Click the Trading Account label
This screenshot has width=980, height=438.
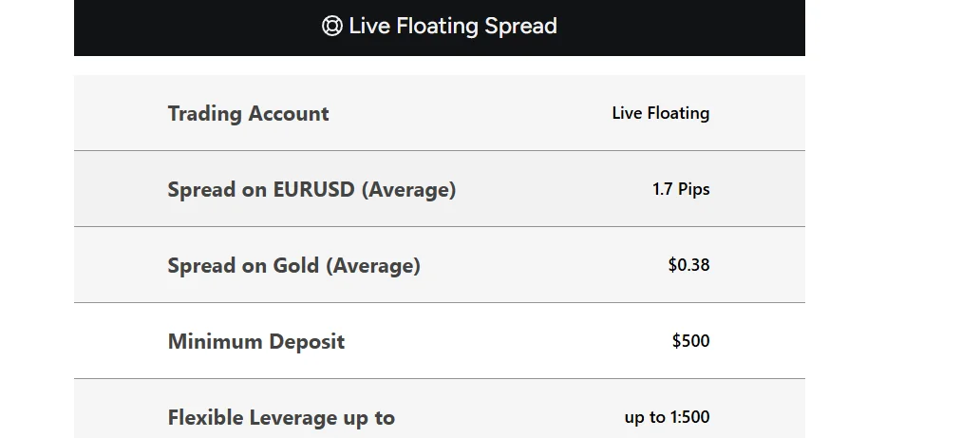(x=248, y=114)
